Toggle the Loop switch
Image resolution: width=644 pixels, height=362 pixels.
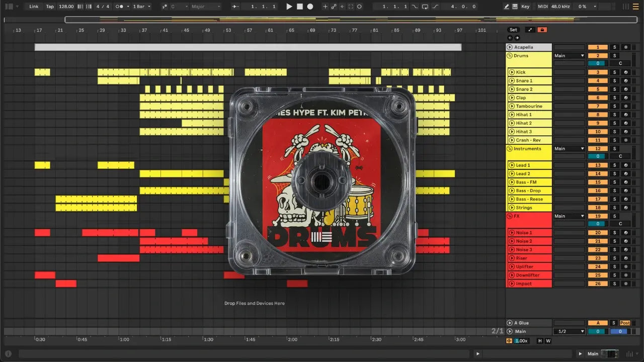click(x=425, y=7)
